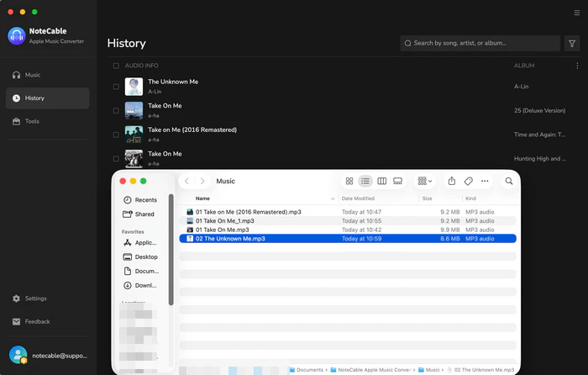Screen dimensions: 588x375
Task: Click Music folder in Finder path bar
Action: [429, 370]
